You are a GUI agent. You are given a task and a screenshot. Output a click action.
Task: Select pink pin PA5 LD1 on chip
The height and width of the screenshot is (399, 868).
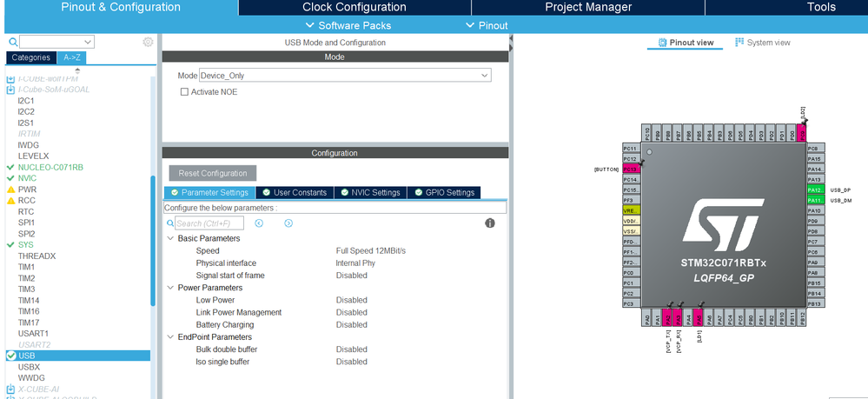699,317
